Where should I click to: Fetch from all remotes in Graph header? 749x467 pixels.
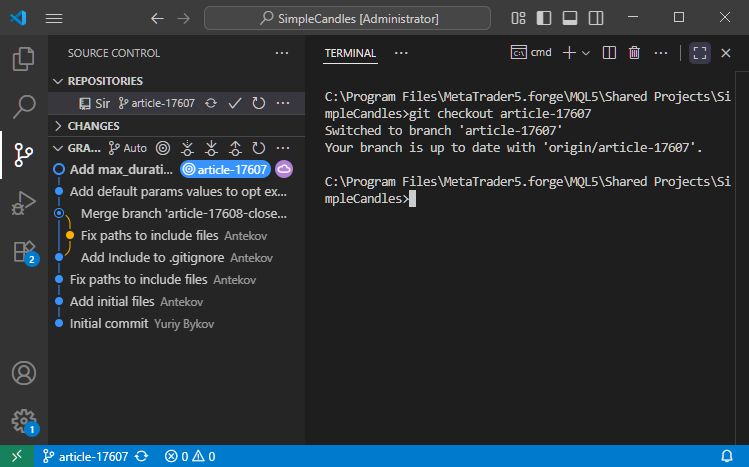[186, 148]
